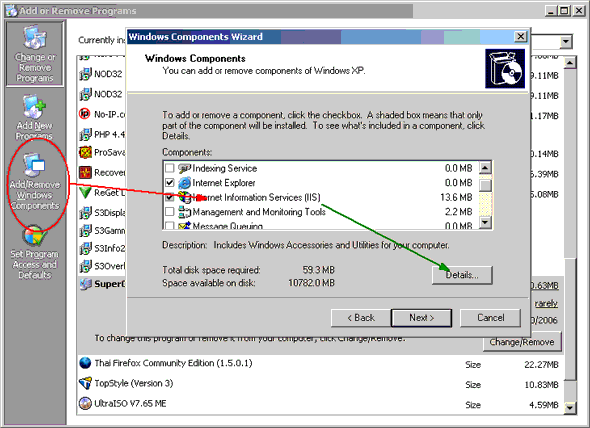Click the Change/Remove button
590x428 pixels.
pos(522,342)
